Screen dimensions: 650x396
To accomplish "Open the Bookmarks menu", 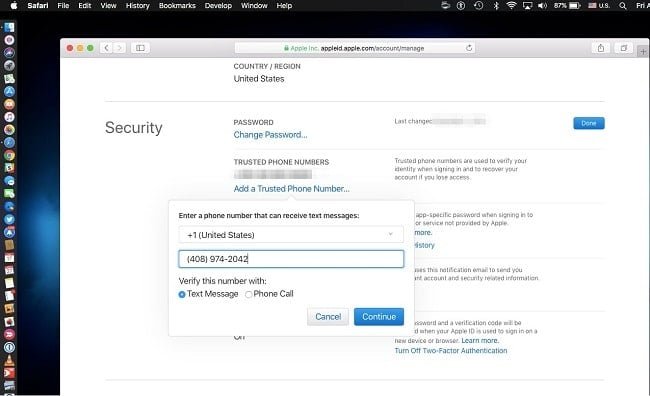I will pyautogui.click(x=177, y=6).
